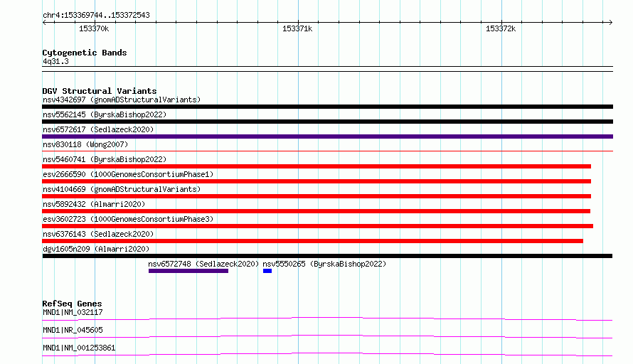This screenshot has width=633, height=364.
Task: Click the magenta intron line of MND1|NM_001253861
Action: 327,354
